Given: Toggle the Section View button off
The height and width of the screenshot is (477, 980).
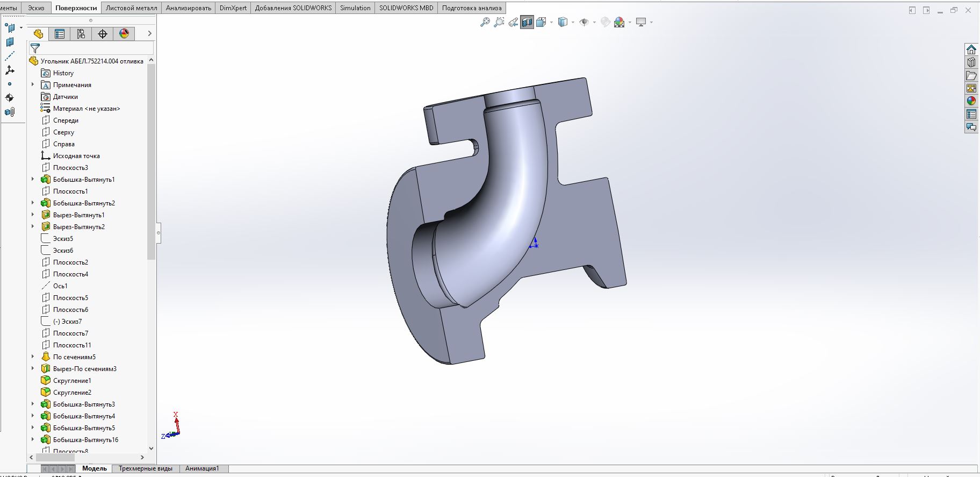Looking at the screenshot, I should coord(527,22).
